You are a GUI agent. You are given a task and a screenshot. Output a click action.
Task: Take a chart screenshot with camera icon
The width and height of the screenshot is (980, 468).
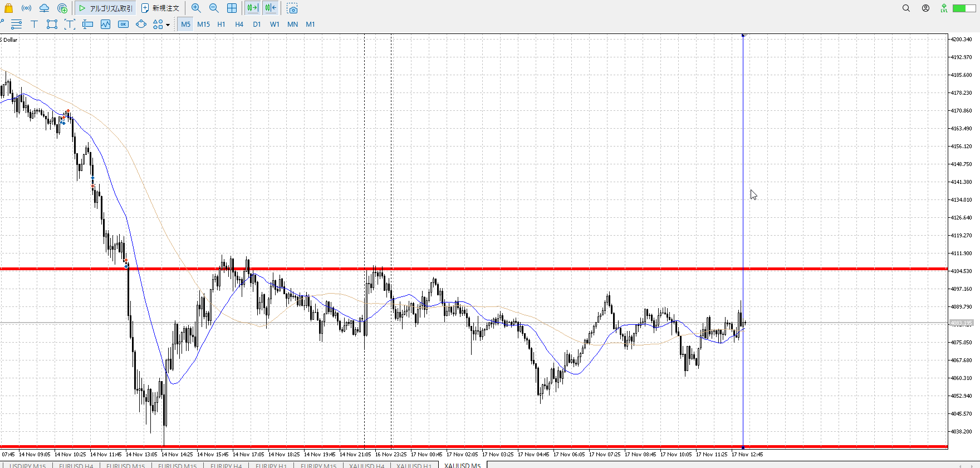(292, 8)
